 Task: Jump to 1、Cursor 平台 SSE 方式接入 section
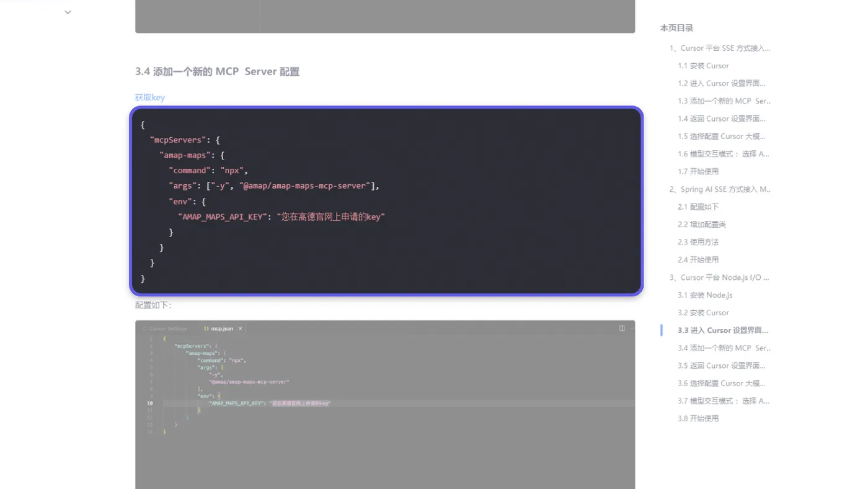click(x=720, y=48)
